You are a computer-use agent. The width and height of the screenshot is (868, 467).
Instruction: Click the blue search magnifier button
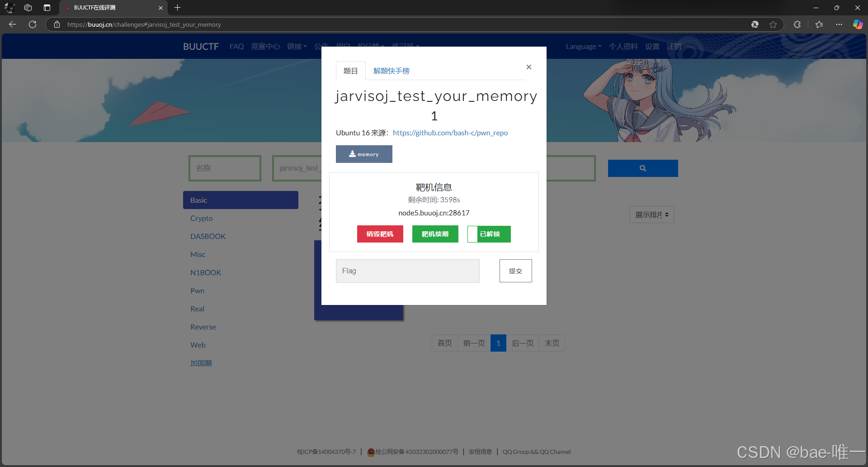[642, 168]
